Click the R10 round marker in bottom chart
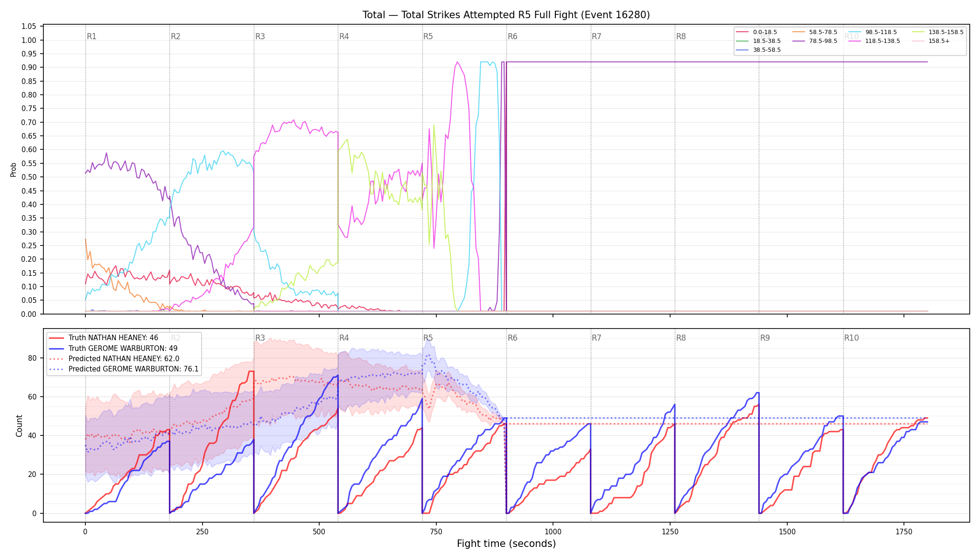The height and width of the screenshot is (560, 980). pyautogui.click(x=851, y=338)
